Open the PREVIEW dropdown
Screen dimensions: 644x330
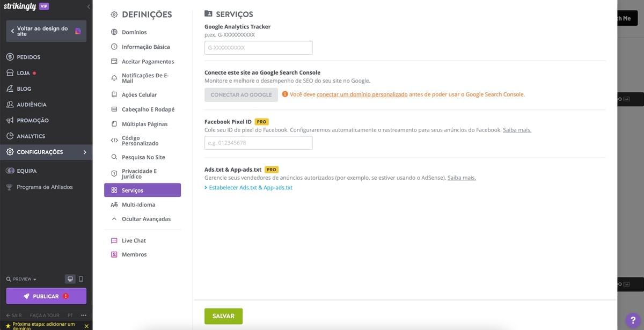tap(20, 278)
